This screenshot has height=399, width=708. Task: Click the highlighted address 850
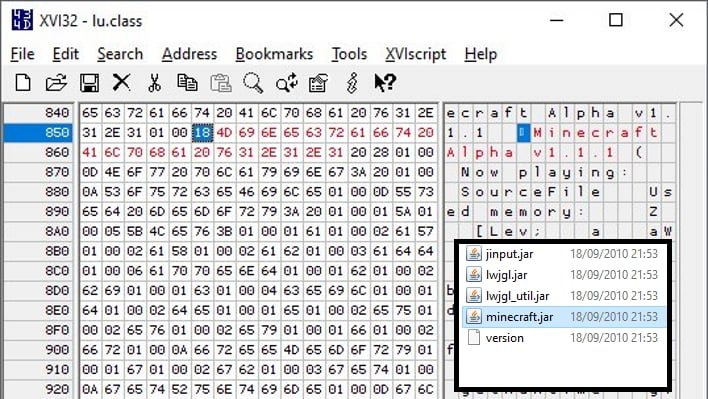pyautogui.click(x=38, y=133)
